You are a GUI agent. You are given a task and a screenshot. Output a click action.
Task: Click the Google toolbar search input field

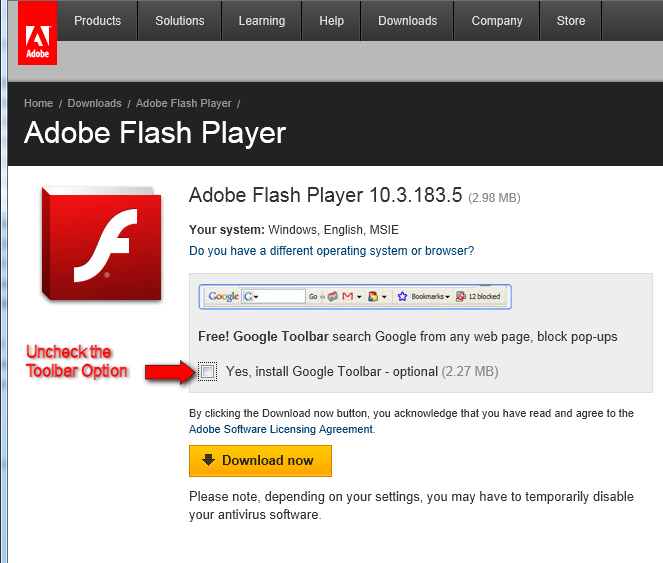280,296
